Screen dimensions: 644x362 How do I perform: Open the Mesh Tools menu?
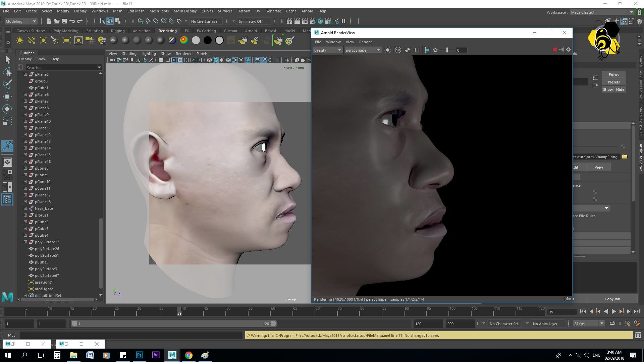(x=159, y=11)
